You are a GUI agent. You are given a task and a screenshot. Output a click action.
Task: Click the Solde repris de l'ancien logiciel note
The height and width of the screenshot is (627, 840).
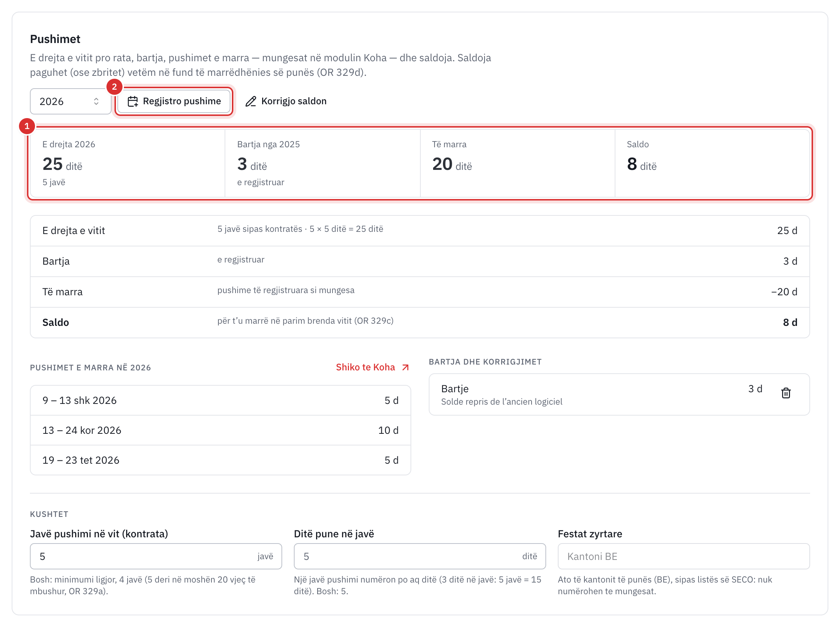click(501, 402)
